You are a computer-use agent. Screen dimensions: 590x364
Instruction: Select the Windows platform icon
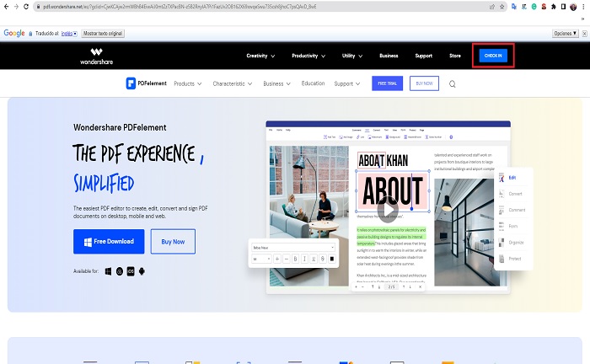coord(108,271)
